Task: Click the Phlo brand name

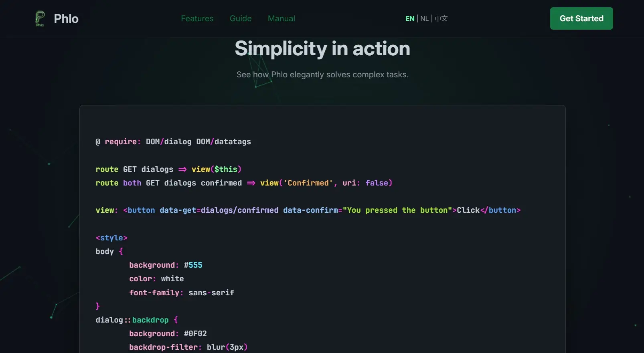Action: click(66, 19)
